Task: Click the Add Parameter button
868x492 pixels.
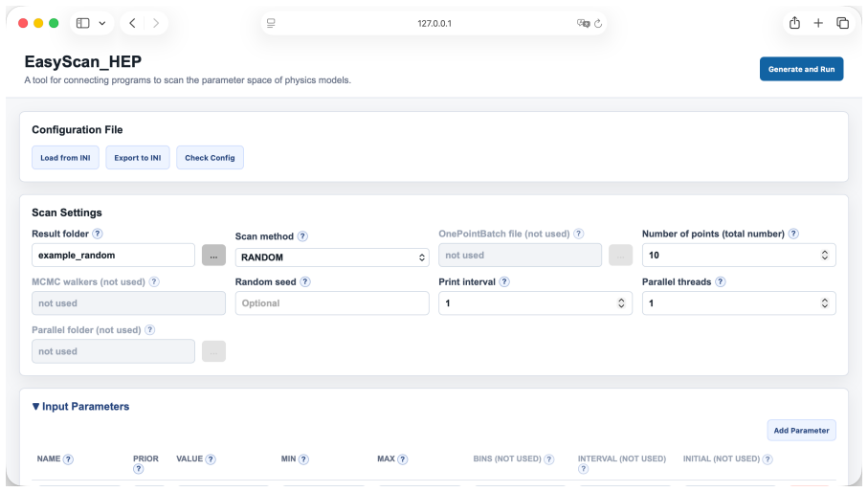Action: (802, 431)
